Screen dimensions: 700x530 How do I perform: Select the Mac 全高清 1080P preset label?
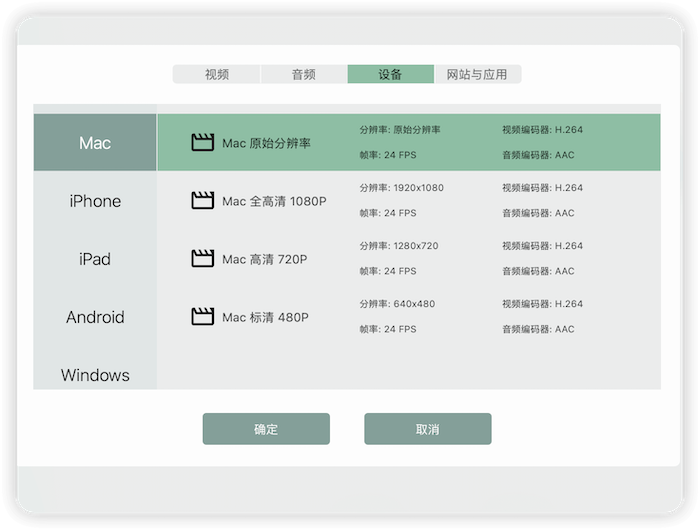[x=274, y=201]
